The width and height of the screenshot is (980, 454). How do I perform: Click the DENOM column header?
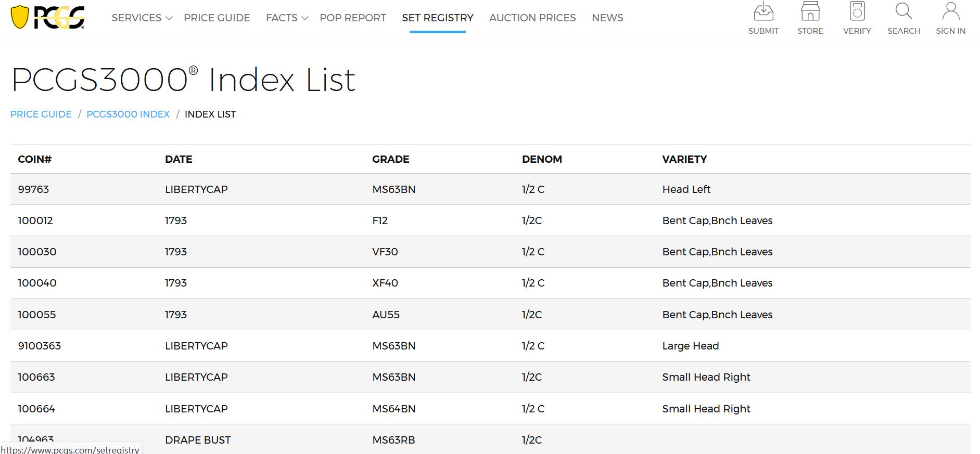coord(542,159)
